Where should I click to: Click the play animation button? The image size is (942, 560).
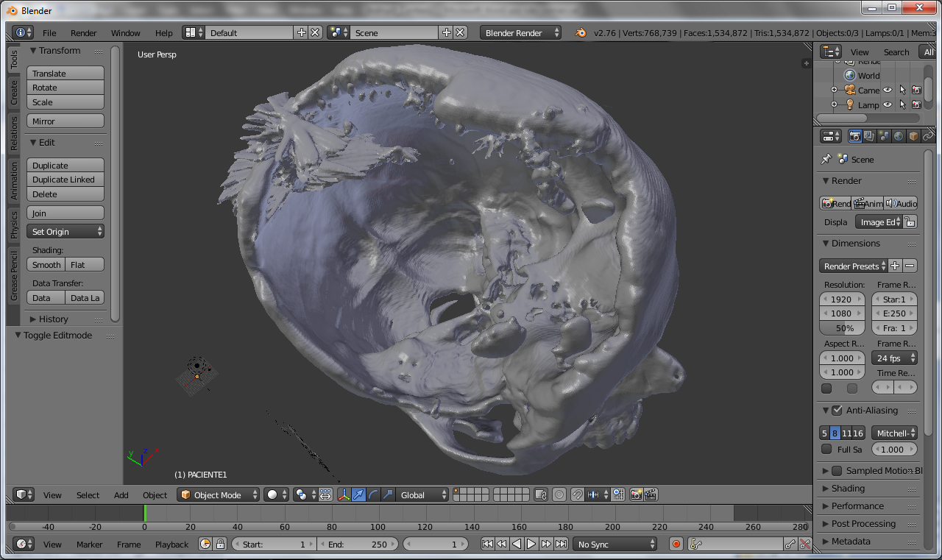[x=531, y=544]
